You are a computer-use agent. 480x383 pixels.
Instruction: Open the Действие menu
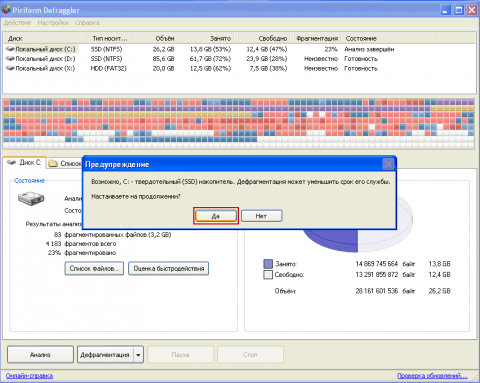click(17, 23)
